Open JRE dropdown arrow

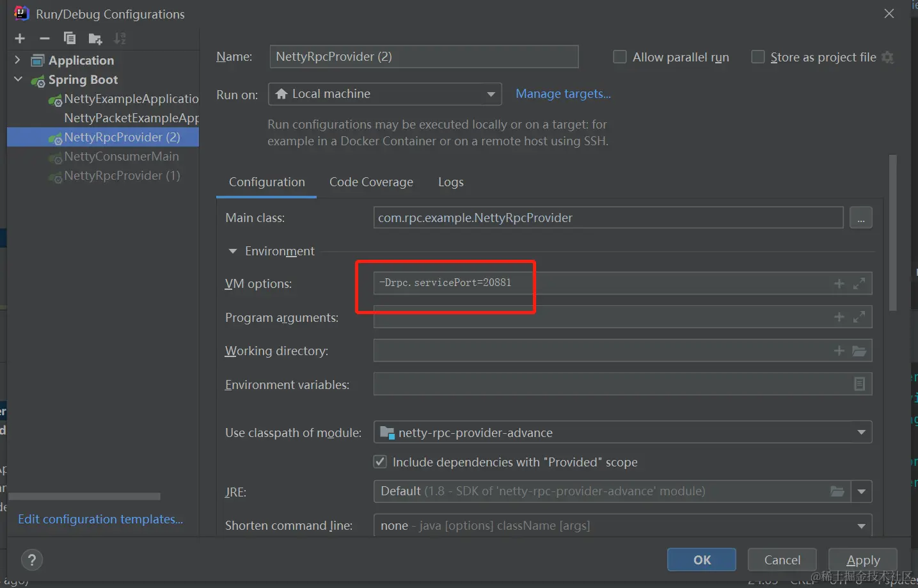[x=862, y=491]
